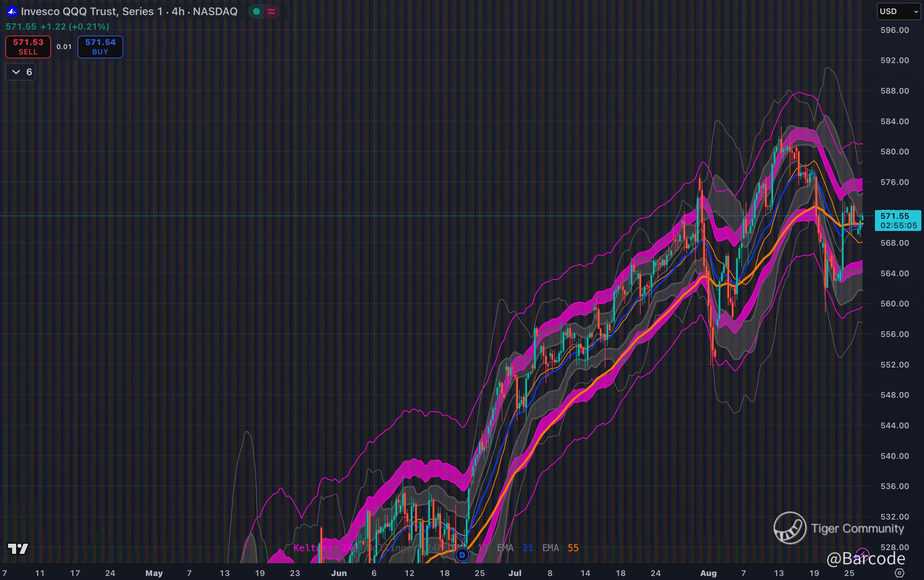924x580 pixels.
Task: Click the pink approximate data indicator icon
Action: pos(271,11)
